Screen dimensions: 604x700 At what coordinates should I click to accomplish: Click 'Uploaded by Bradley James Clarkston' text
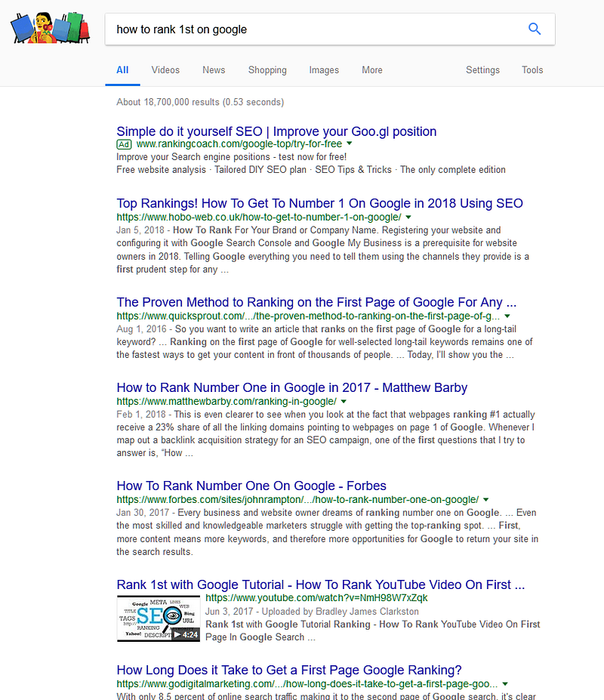pos(341,611)
